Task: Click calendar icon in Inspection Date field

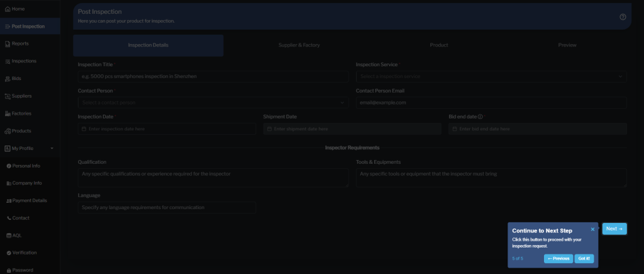Action: click(x=84, y=128)
